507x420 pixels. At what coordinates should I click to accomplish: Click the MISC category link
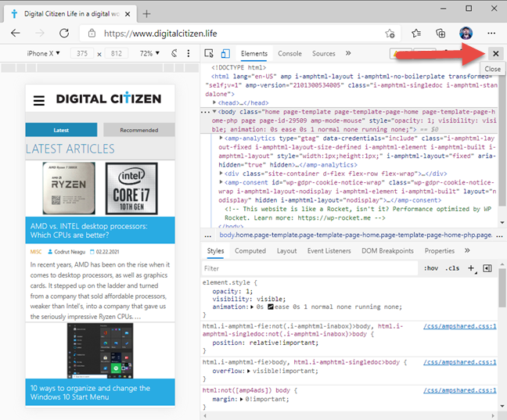pyautogui.click(x=36, y=252)
